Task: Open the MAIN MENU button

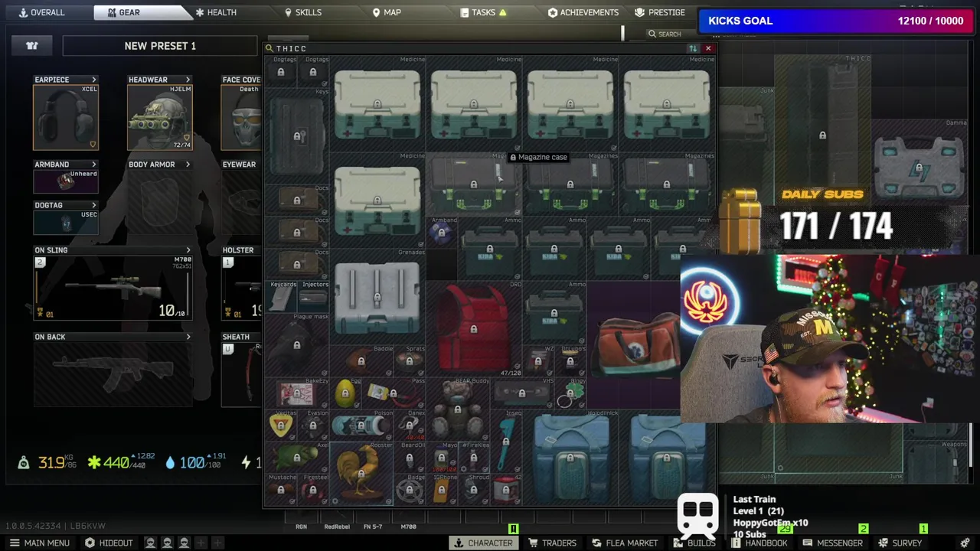Action: click(39, 543)
